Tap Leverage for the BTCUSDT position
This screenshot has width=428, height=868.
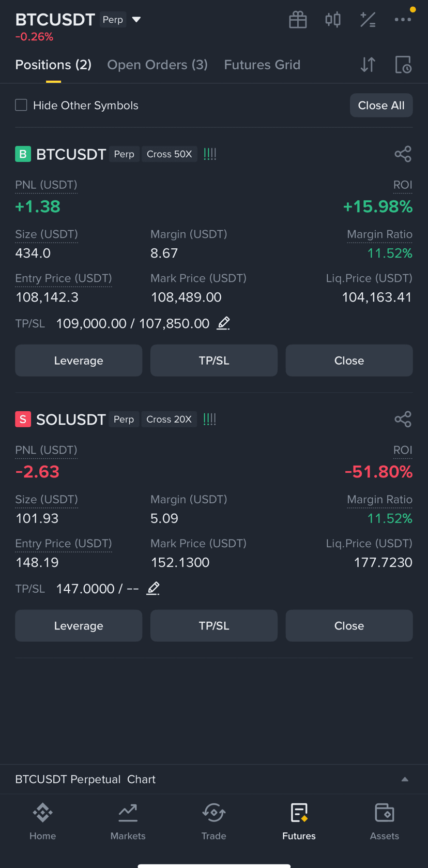[x=79, y=361]
